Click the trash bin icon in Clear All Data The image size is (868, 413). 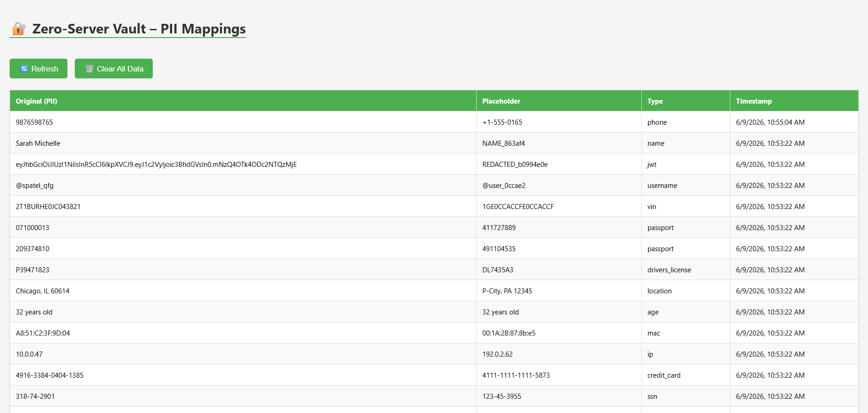click(89, 69)
